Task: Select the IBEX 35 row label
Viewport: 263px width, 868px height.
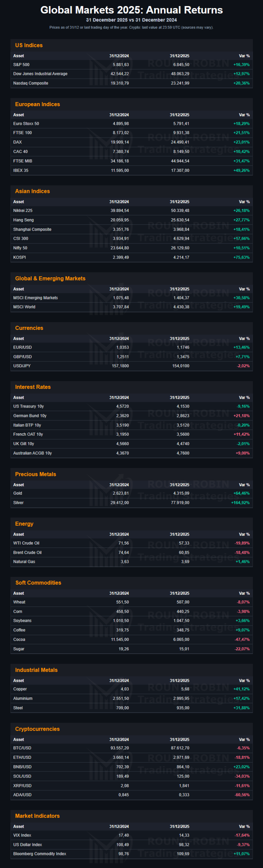Action: click(x=21, y=171)
